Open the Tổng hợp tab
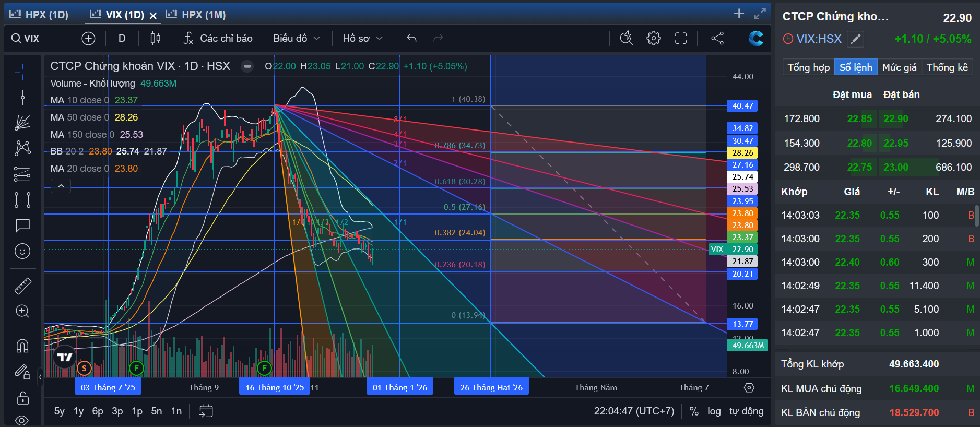This screenshot has width=980, height=427. point(809,67)
